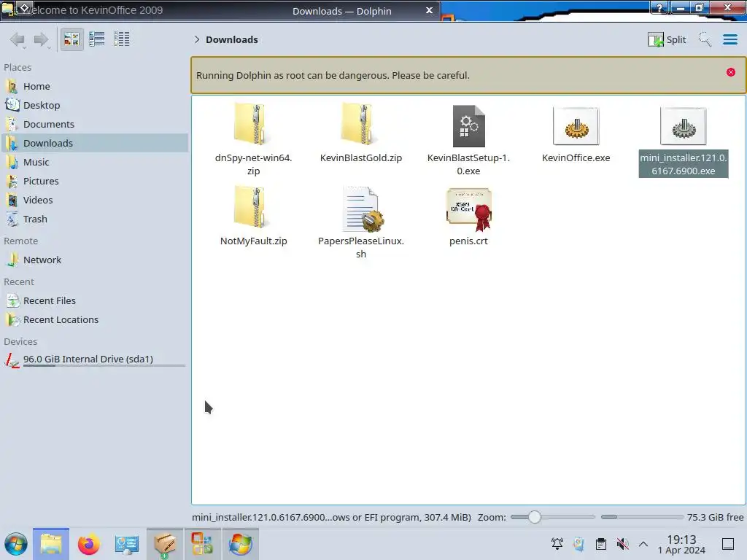Screen dimensions: 747x560
Task: Click the 75.3 GiB free text
Action: 715,517
